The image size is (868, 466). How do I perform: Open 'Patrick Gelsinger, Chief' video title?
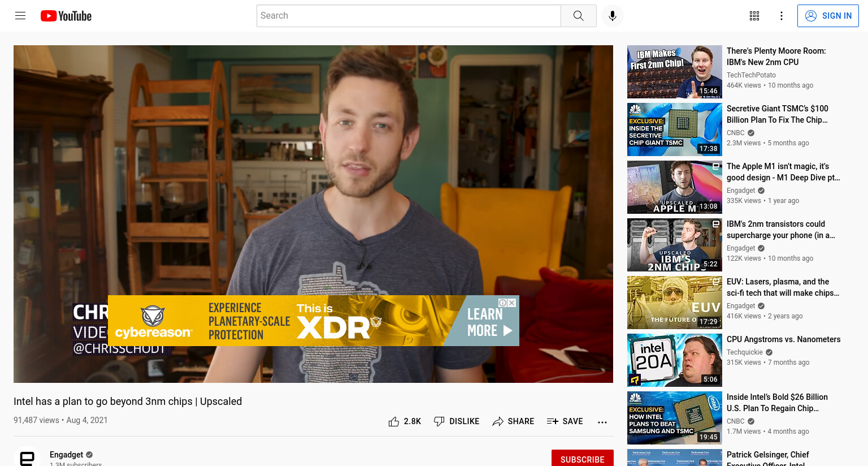coord(768,458)
